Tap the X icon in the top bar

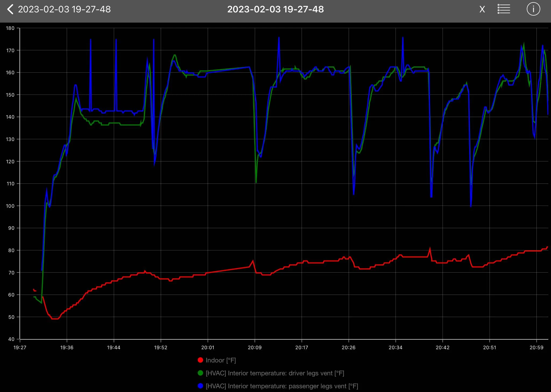click(482, 9)
